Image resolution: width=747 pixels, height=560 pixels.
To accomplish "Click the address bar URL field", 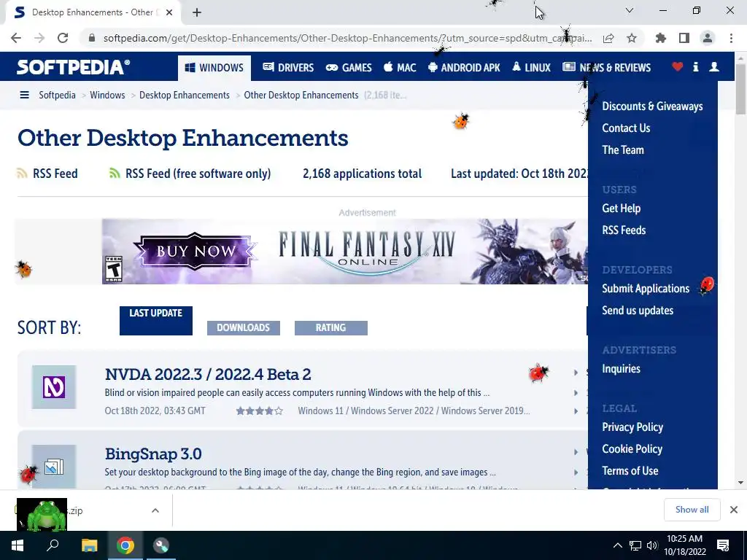I will pos(347,38).
